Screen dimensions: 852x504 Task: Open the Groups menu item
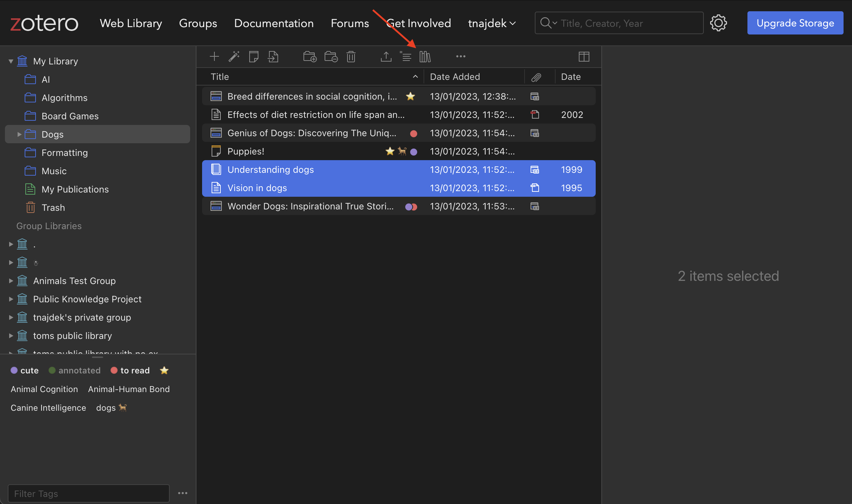click(198, 23)
